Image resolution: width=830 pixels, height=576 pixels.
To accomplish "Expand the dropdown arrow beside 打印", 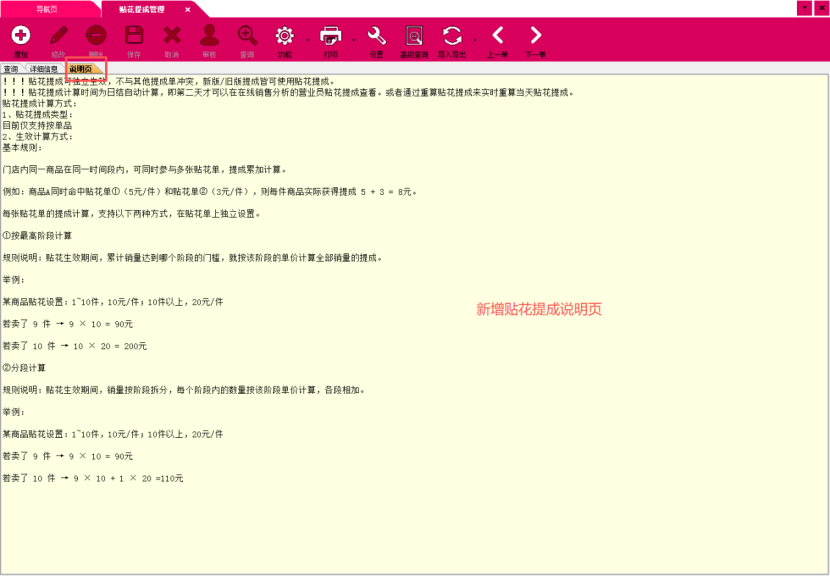I will point(354,40).
